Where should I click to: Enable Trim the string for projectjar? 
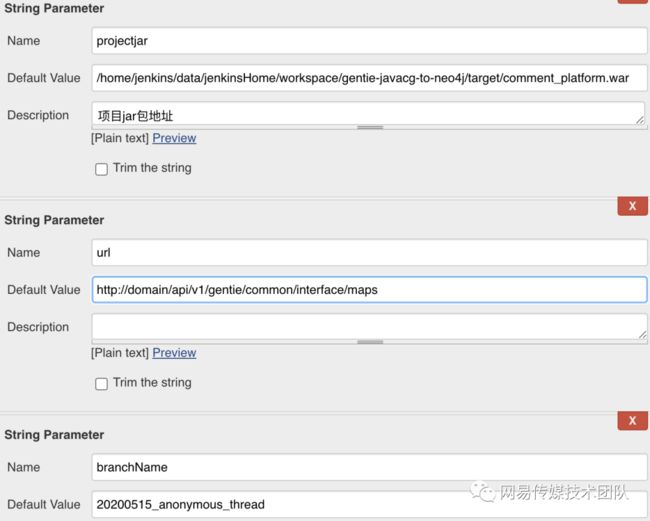click(101, 169)
